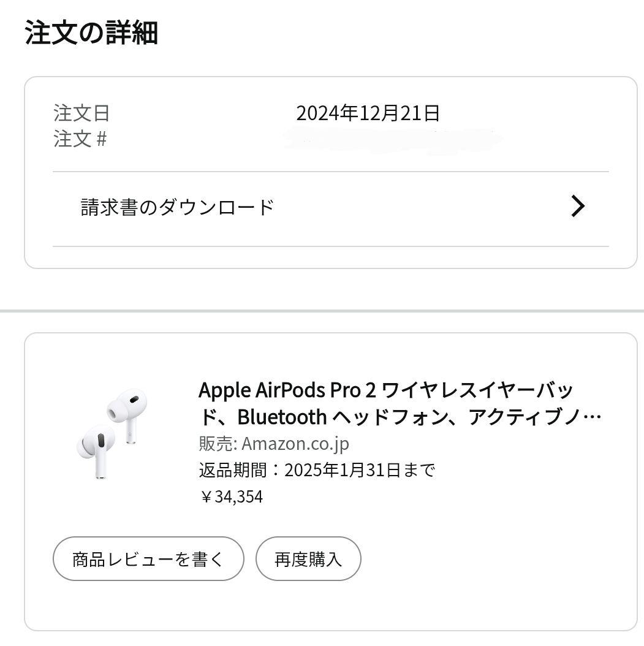Tap the order information card

pos(322,170)
